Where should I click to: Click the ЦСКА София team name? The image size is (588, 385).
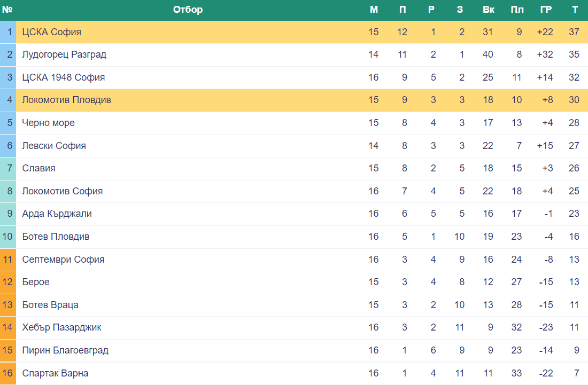point(51,32)
